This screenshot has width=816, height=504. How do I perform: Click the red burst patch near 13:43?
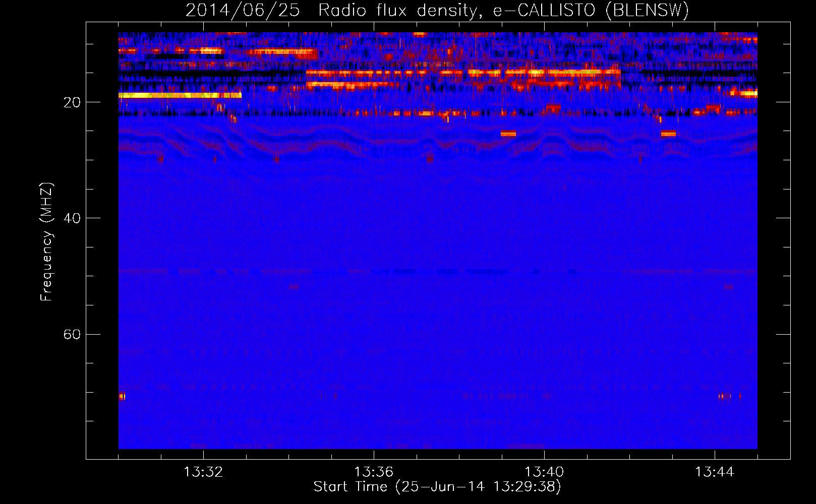click(x=668, y=134)
